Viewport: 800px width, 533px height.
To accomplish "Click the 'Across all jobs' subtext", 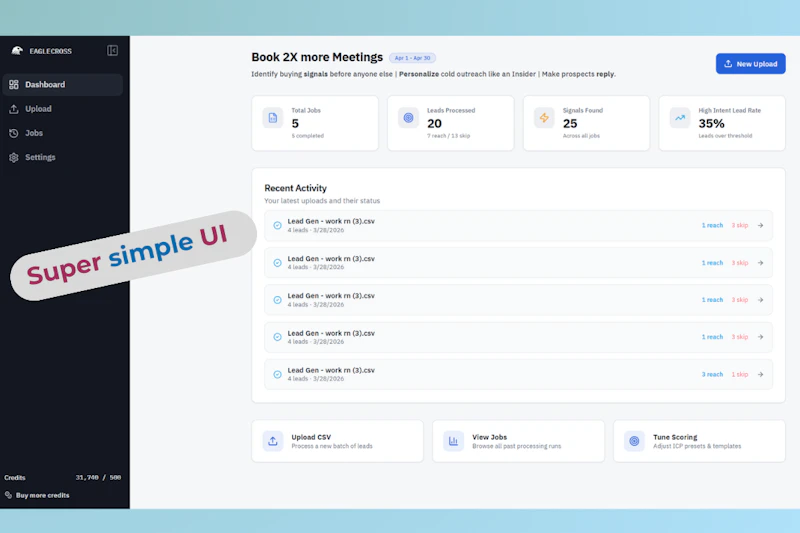I will tap(581, 136).
